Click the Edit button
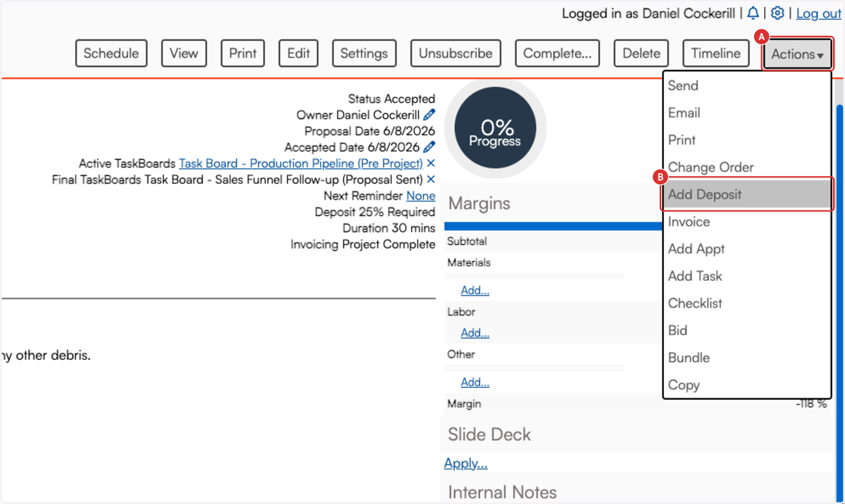Viewport: 845px width, 504px height. tap(299, 53)
